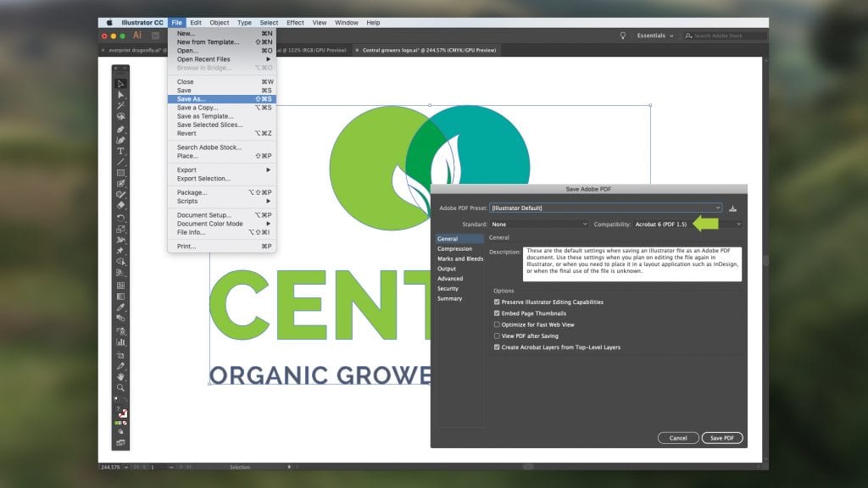
Task: Open the Edit menu
Action: pyautogui.click(x=196, y=23)
